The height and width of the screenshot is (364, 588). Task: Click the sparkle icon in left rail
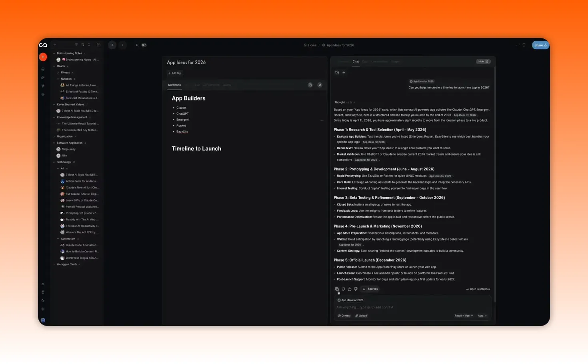(x=43, y=78)
